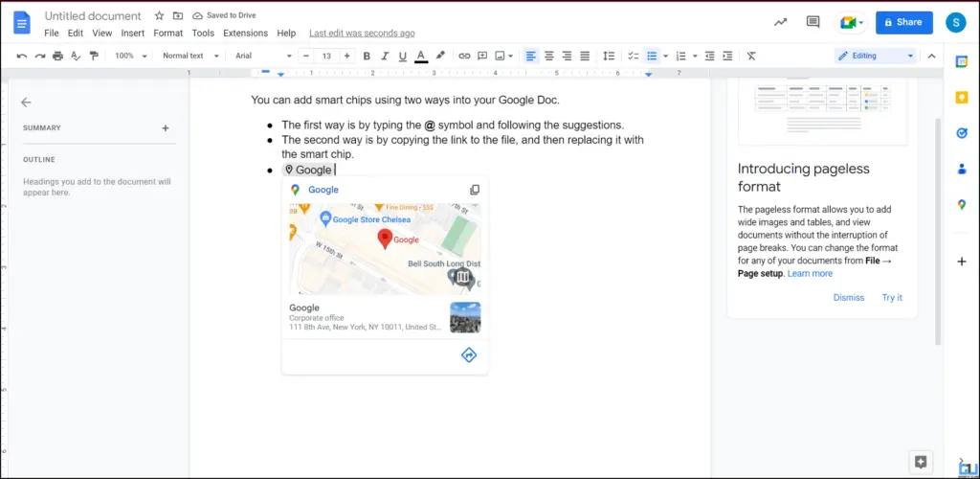The image size is (980, 479).
Task: Toggle center alignment
Action: click(x=548, y=56)
